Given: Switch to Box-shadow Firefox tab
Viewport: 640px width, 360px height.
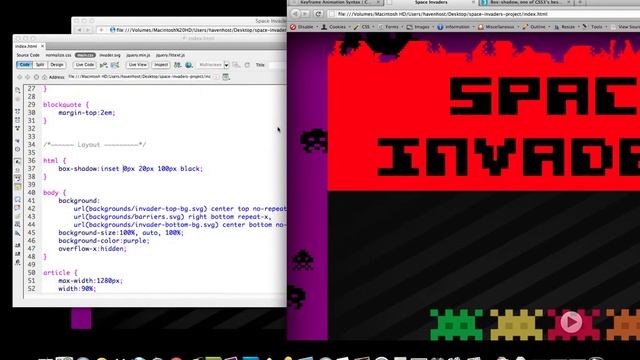Looking at the screenshot, I should pos(526,2).
